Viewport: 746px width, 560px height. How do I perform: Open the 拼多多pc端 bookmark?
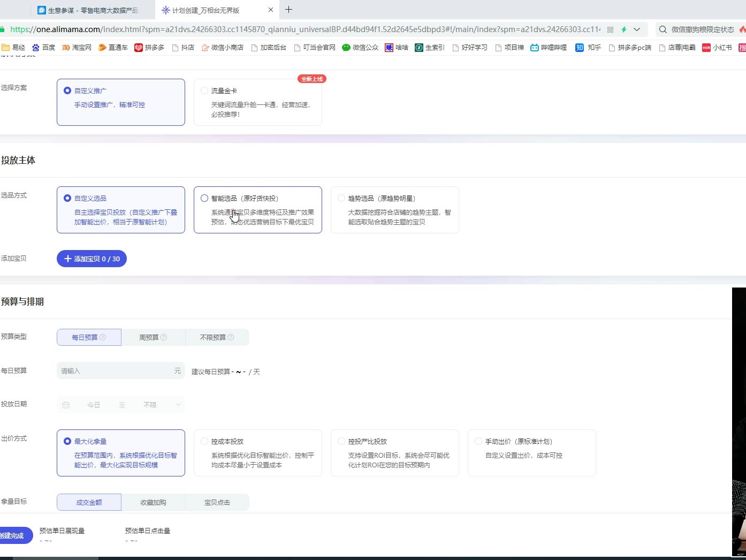[x=630, y=48]
